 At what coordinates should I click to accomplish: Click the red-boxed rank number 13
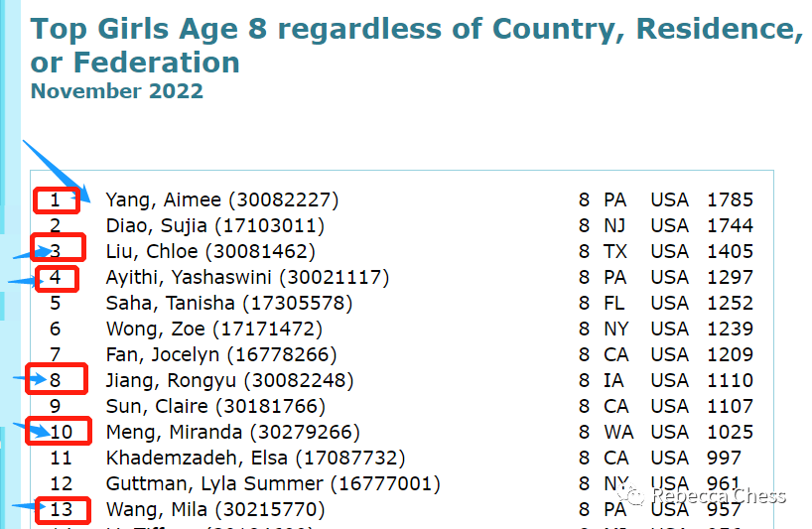coord(62,510)
